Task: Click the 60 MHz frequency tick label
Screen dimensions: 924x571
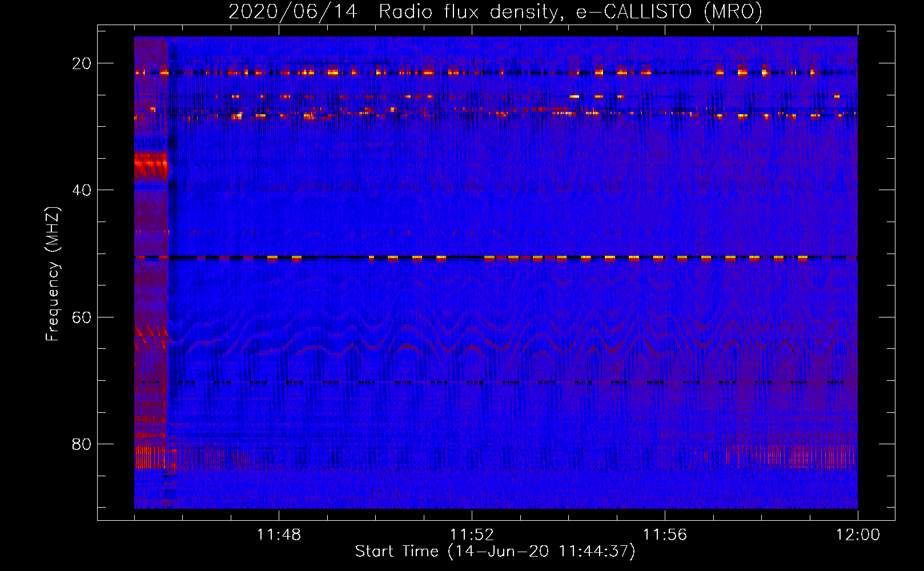Action: click(82, 317)
